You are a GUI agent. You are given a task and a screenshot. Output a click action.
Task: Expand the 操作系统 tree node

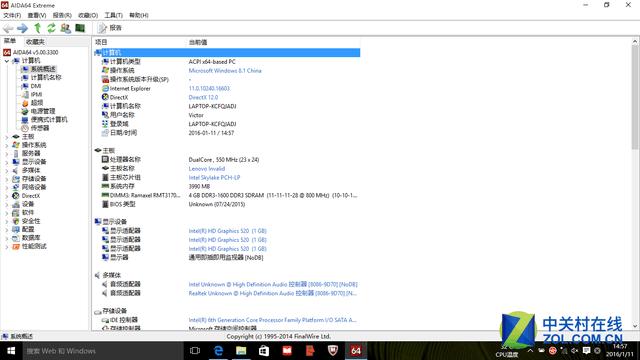(7, 145)
